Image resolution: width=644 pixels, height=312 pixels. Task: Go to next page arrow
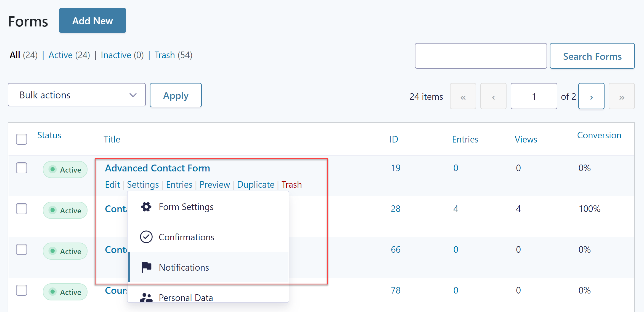click(x=591, y=96)
